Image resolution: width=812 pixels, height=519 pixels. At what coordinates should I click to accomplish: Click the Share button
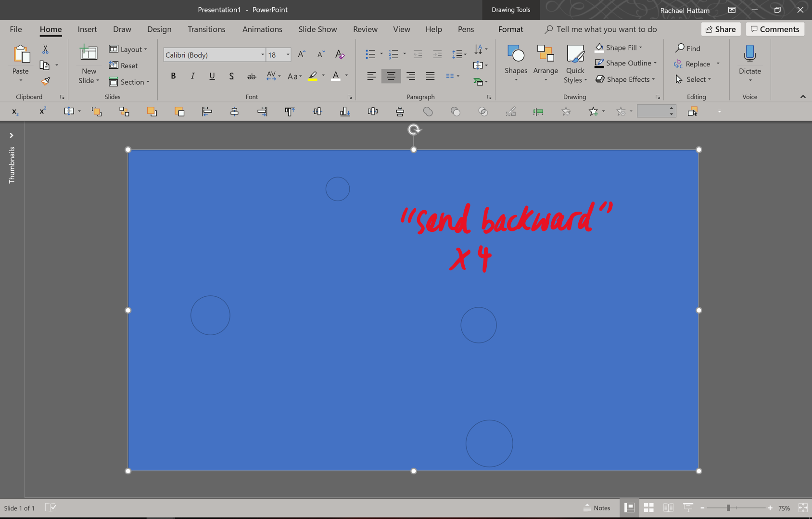click(720, 29)
